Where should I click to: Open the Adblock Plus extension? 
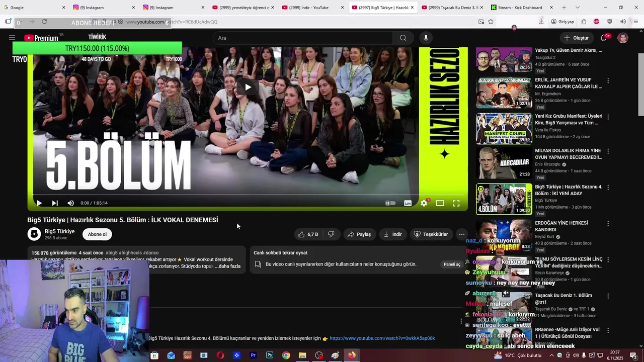click(596, 22)
